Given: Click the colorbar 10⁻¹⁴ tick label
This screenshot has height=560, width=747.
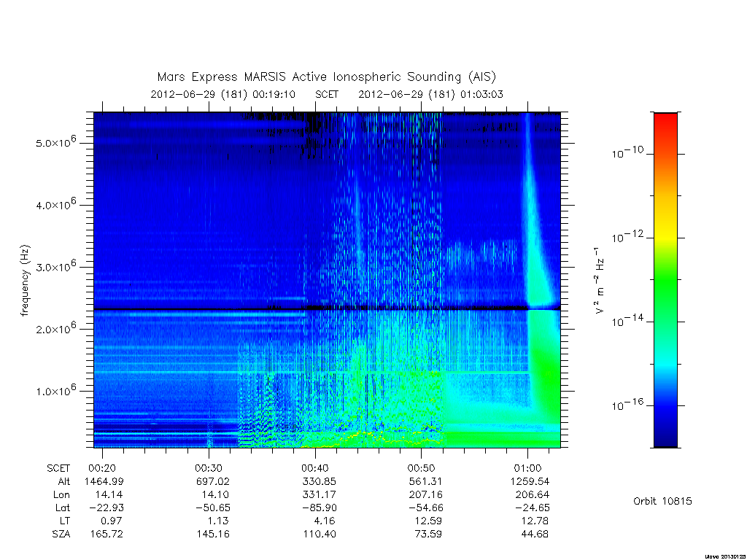Looking at the screenshot, I should (x=627, y=321).
